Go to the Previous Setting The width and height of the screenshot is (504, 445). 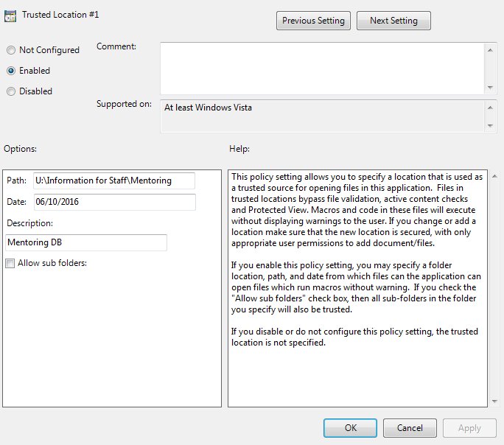tap(313, 21)
